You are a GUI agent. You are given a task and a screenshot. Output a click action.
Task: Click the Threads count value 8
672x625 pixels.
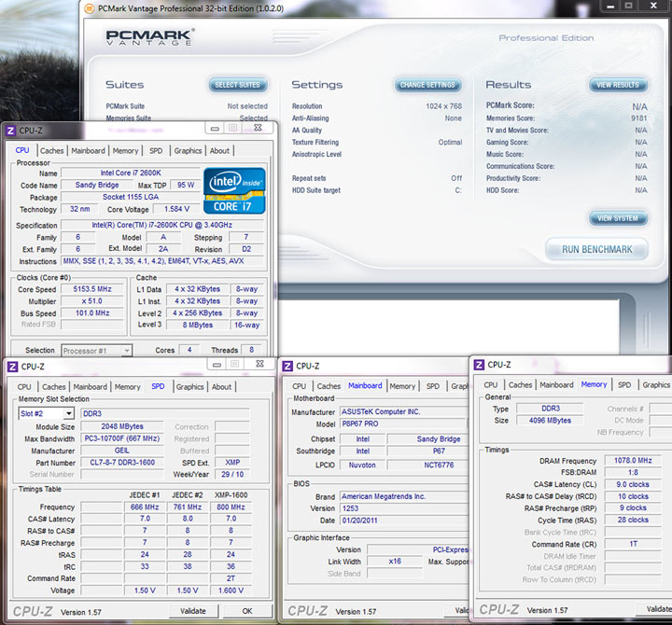(252, 350)
